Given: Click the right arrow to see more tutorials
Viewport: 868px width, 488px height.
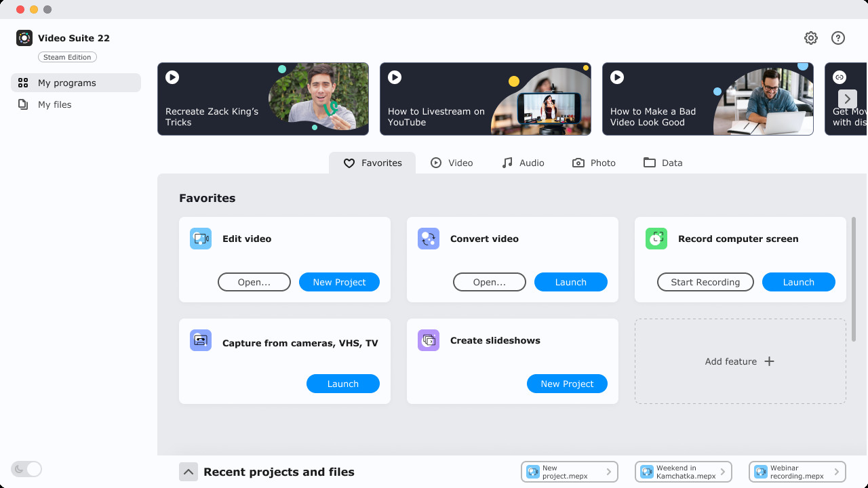Looking at the screenshot, I should 848,98.
